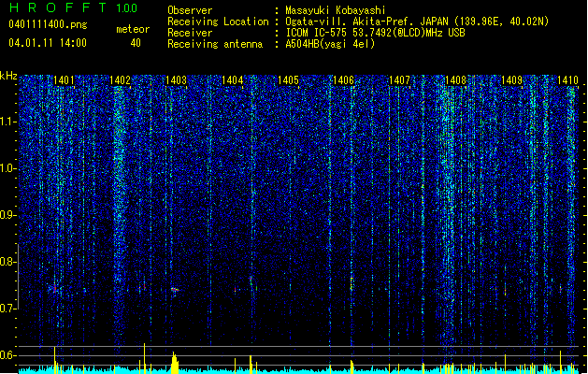
Task: Click the 1406 time marker
Action: click(343, 80)
